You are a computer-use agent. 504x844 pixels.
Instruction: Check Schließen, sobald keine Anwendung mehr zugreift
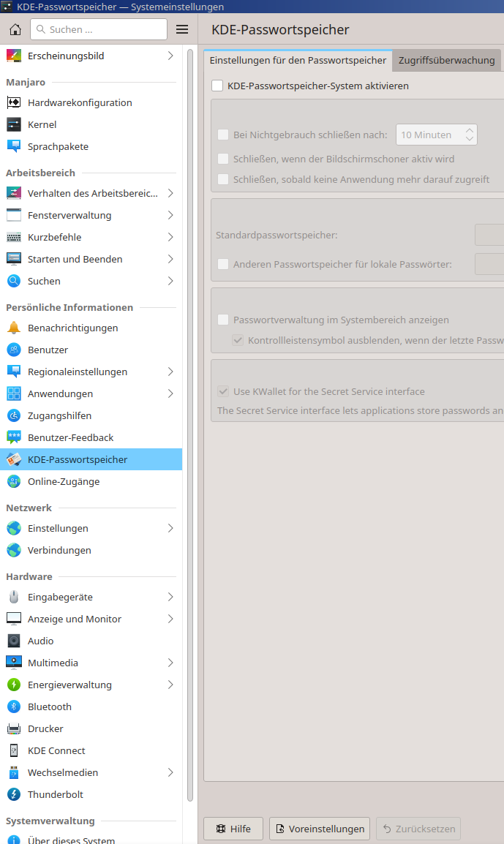(223, 179)
